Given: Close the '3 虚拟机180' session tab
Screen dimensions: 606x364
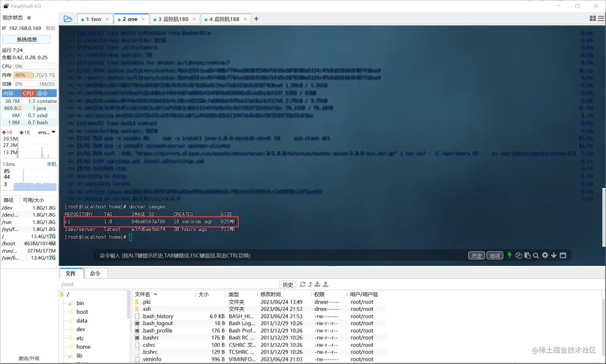Looking at the screenshot, I should coord(194,19).
